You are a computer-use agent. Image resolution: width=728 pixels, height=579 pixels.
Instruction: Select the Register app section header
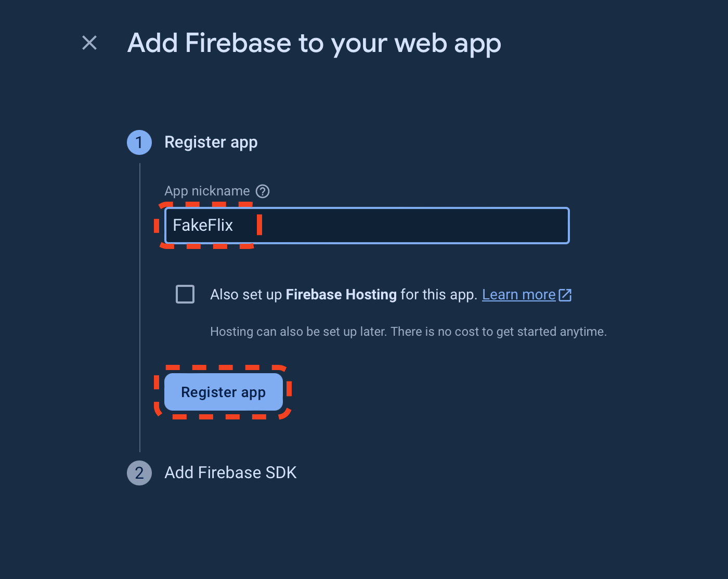pyautogui.click(x=211, y=142)
